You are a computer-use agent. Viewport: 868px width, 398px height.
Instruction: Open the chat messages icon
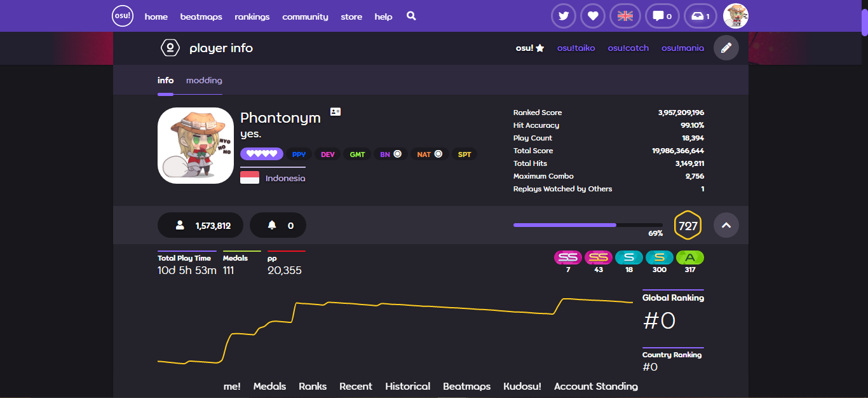point(662,16)
